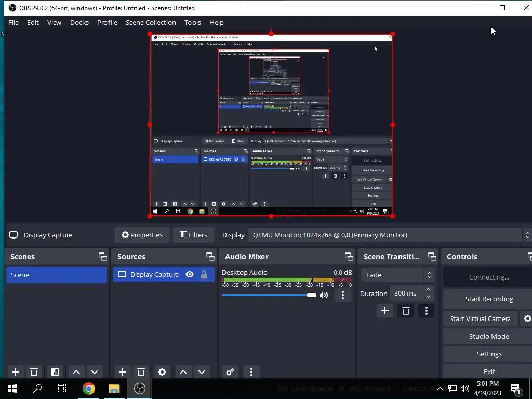Viewport: 532px width, 399px height.
Task: Open source properties gear in Sources dock
Action: (162, 372)
